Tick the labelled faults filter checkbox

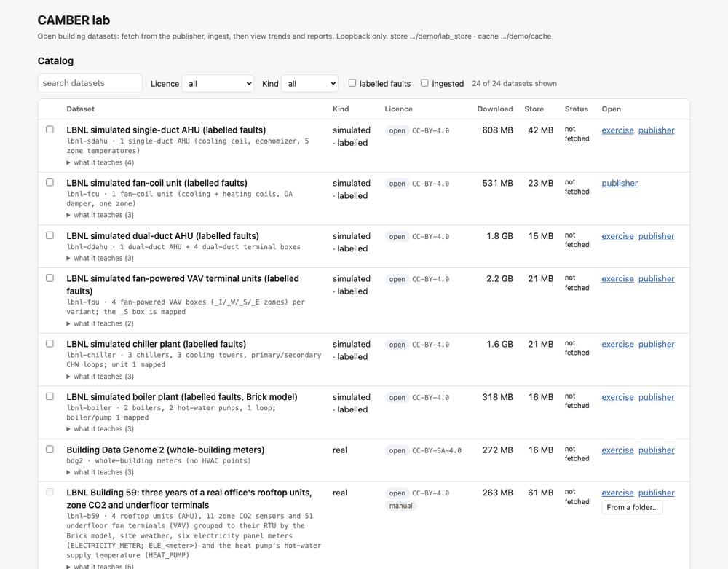(x=352, y=82)
